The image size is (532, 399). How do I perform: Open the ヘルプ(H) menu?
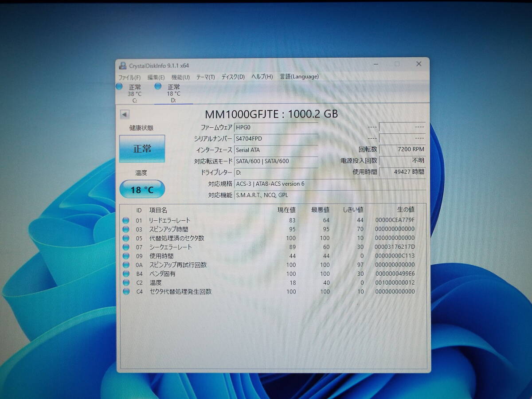click(262, 77)
